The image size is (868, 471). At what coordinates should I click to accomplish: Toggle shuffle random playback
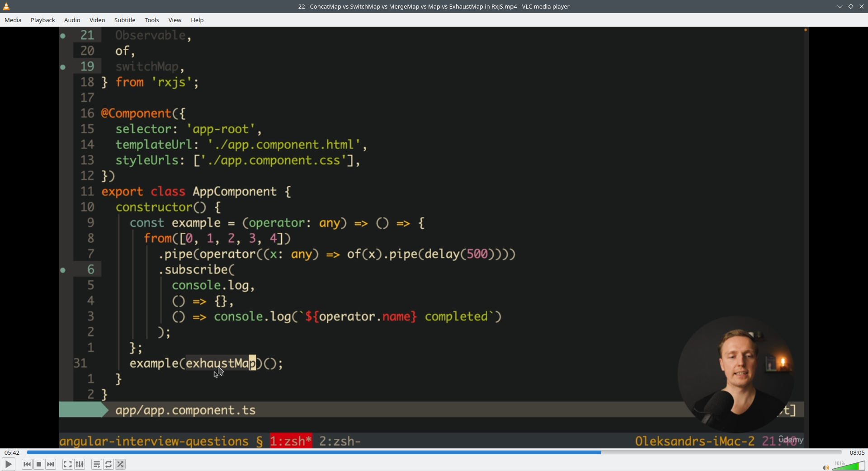[120, 464]
